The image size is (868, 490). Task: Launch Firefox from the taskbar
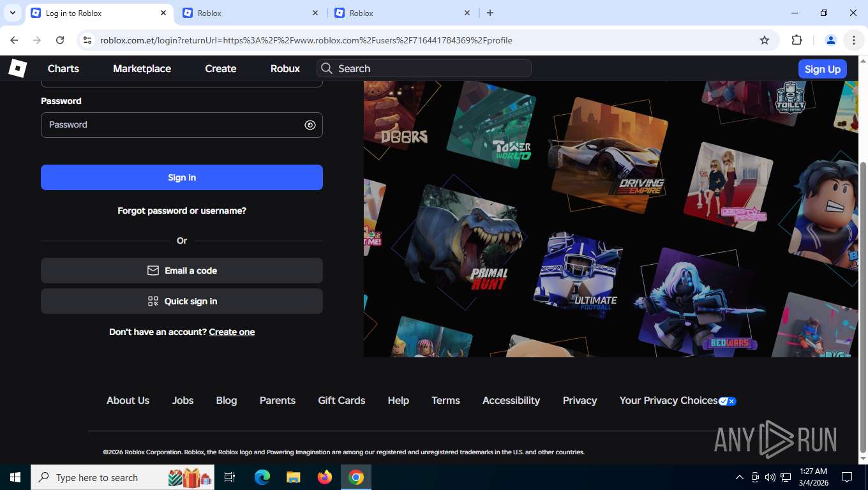325,477
